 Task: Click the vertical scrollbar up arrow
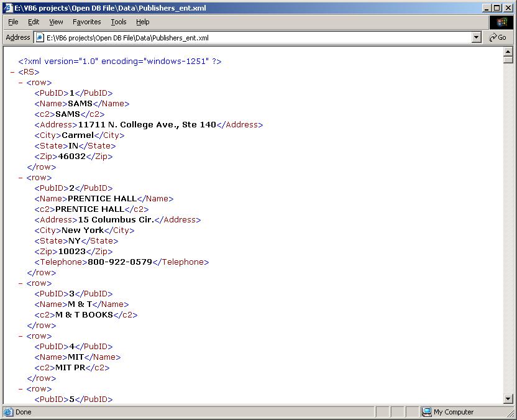click(508, 52)
